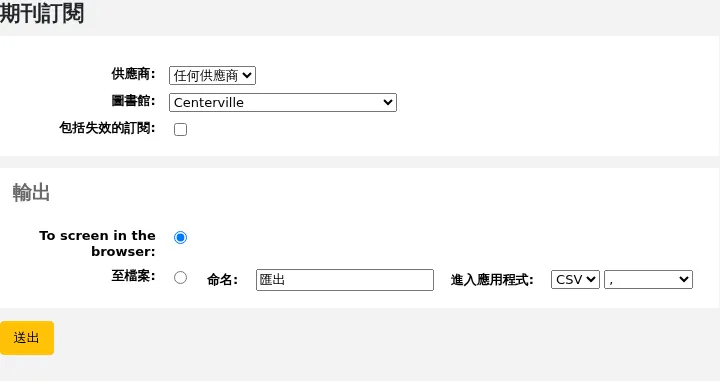This screenshot has width=720, height=381.
Task: Open the 供應商 vendor dropdown
Action: [212, 75]
